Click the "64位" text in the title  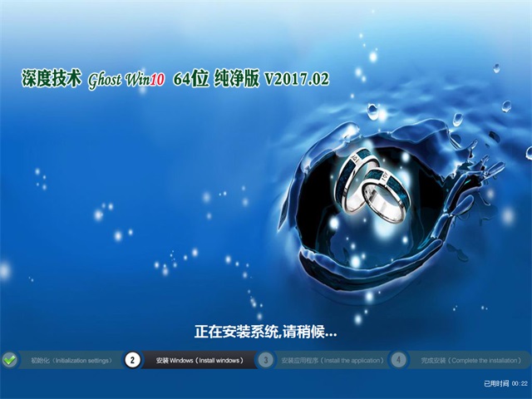(x=190, y=80)
